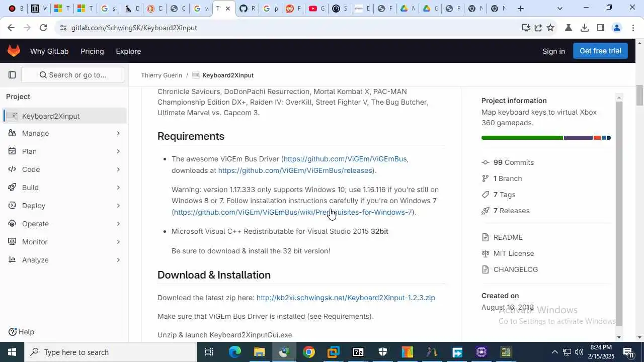
Task: Open Chrome downloads icon in toolbar
Action: click(x=585, y=28)
